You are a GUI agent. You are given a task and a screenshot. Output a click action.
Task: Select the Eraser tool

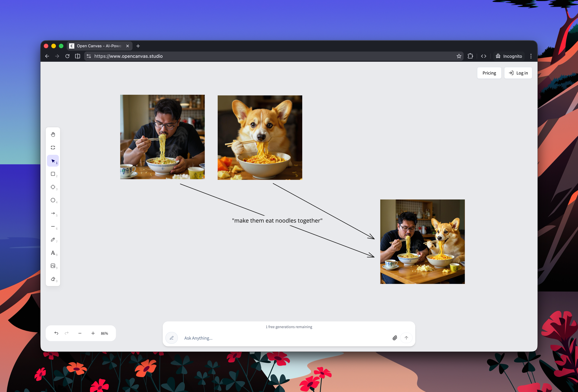(x=53, y=279)
